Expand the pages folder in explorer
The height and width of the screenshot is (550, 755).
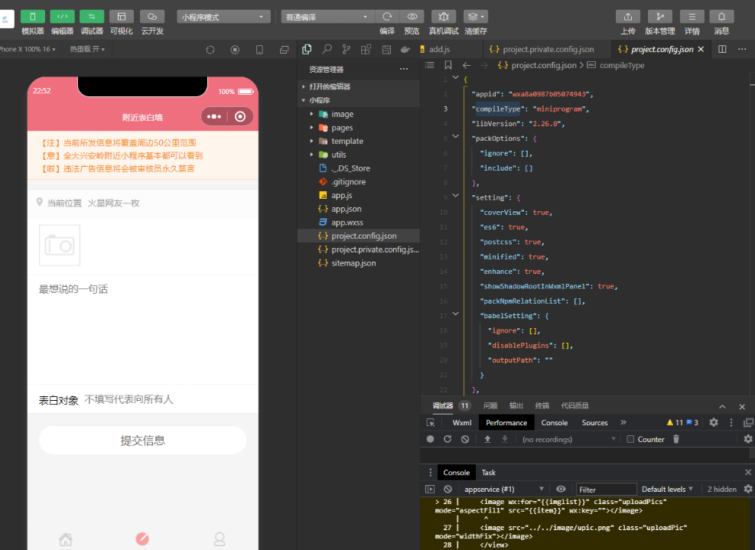tap(342, 128)
